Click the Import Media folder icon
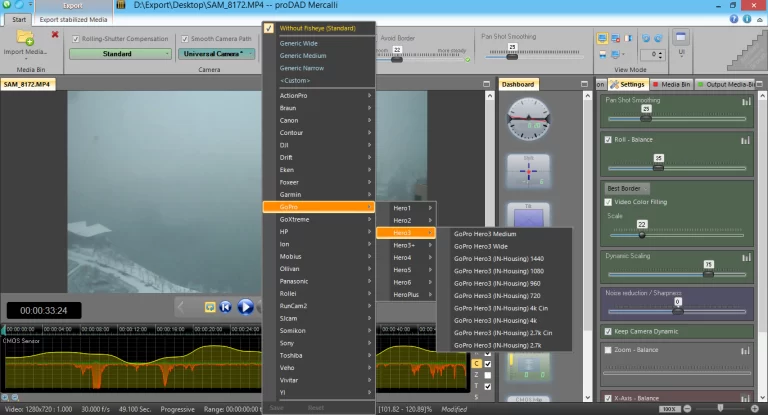Image resolution: width=768 pixels, height=415 pixels. [25, 38]
